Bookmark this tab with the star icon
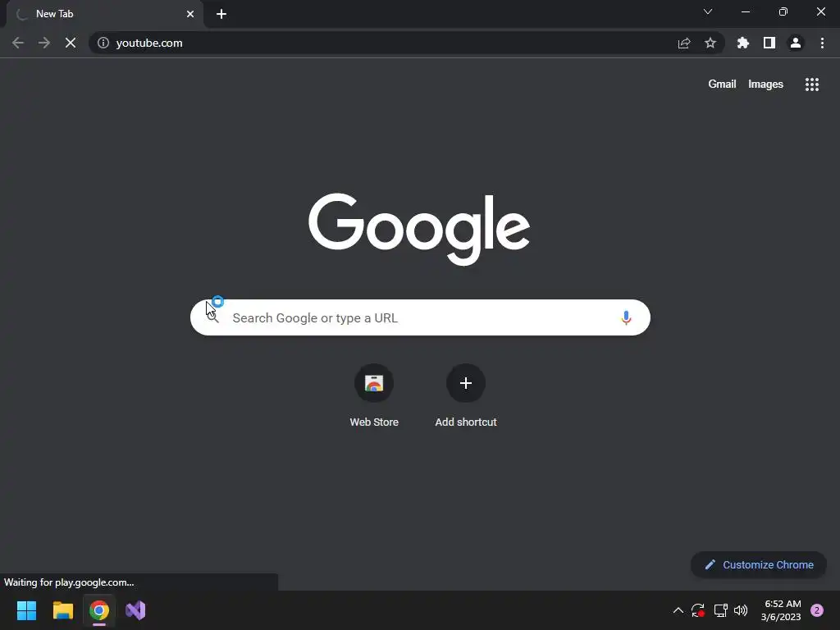 pos(710,43)
